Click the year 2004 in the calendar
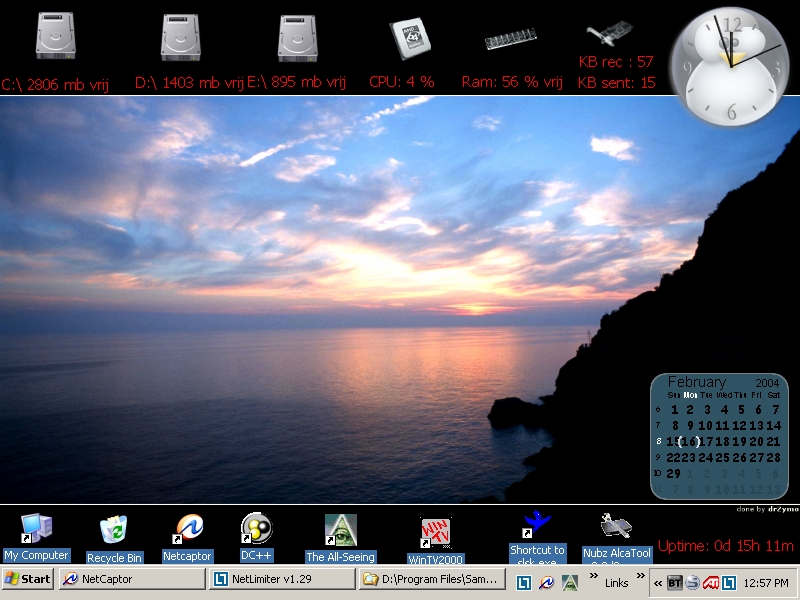This screenshot has height=600, width=800. pyautogui.click(x=767, y=383)
